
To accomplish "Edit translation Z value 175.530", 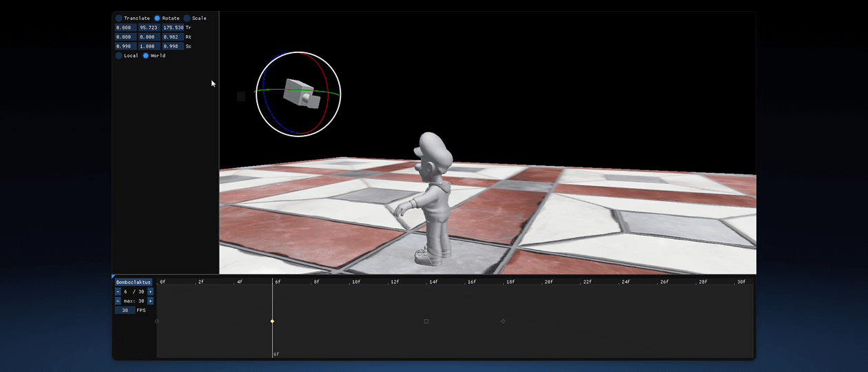I will [x=173, y=28].
